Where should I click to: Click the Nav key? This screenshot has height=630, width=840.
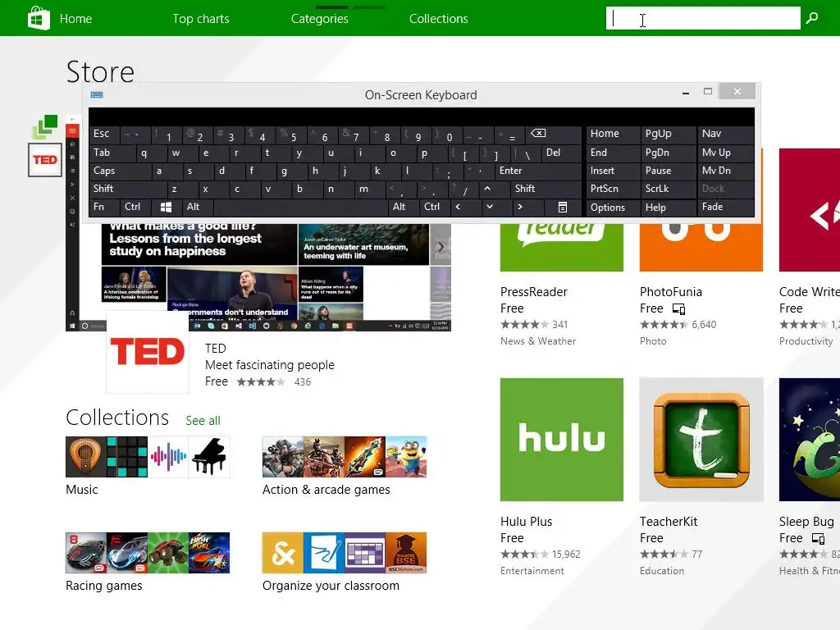(725, 134)
